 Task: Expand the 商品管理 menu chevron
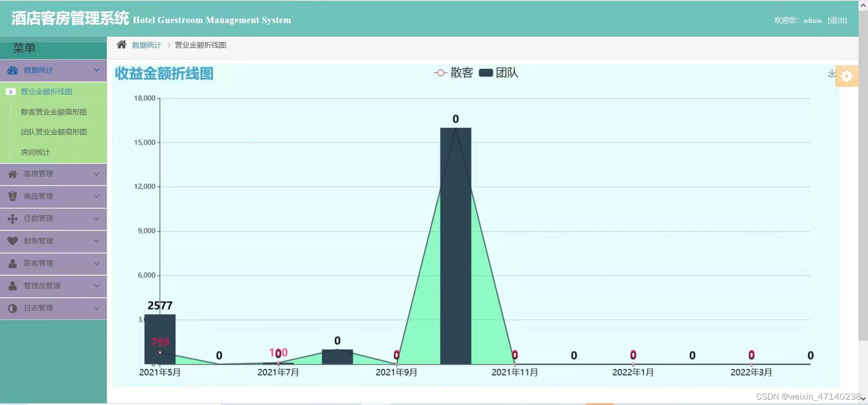point(96,196)
